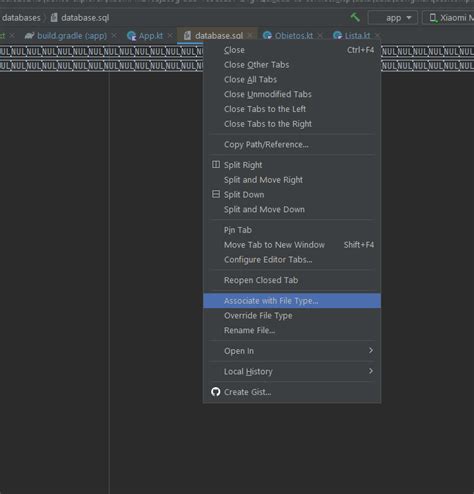Image resolution: width=474 pixels, height=494 pixels.
Task: Choose Close from the context menu
Action: coord(292,50)
